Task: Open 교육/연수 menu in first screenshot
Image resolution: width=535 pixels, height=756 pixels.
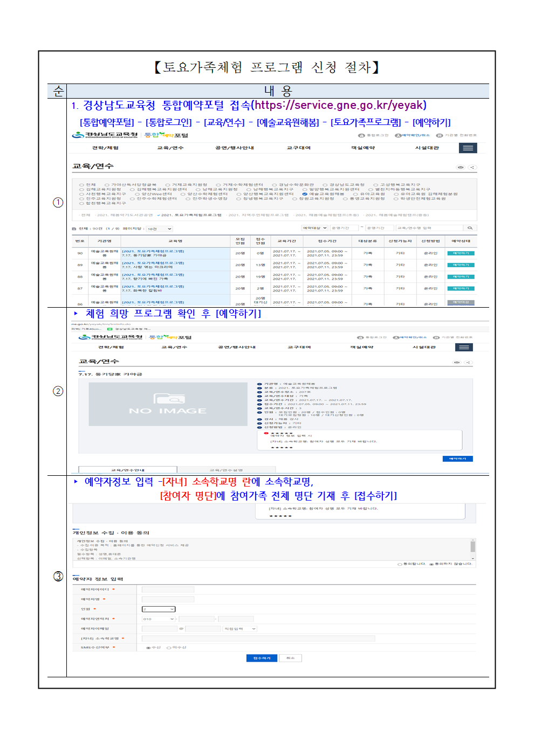Action: (170, 148)
